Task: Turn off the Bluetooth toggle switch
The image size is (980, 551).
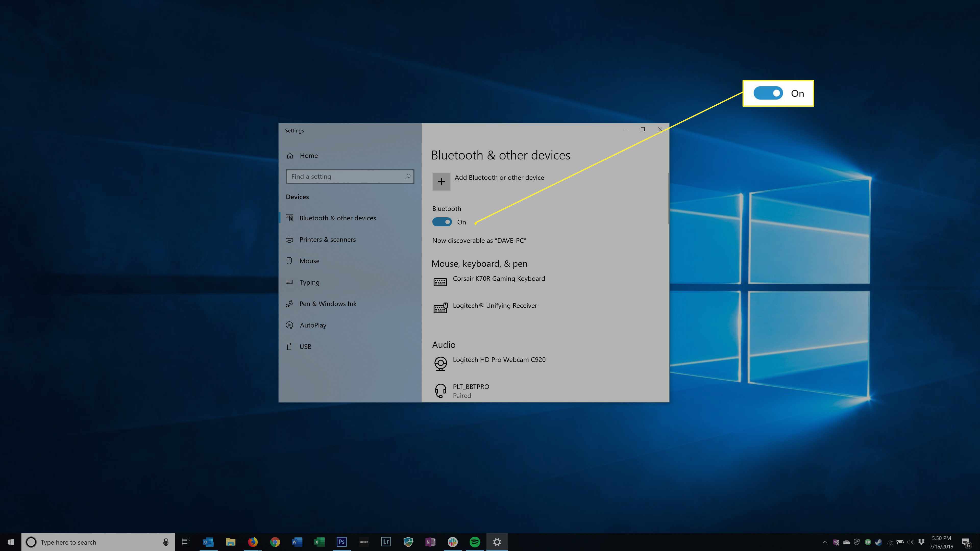Action: pos(442,222)
